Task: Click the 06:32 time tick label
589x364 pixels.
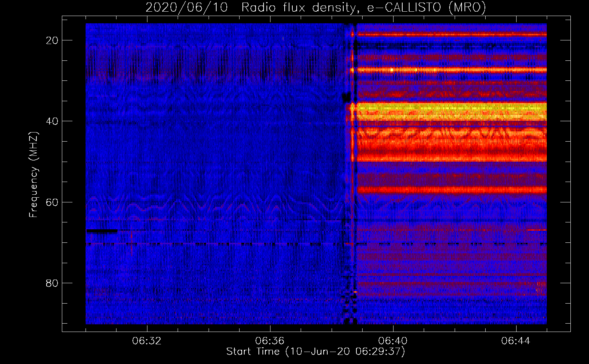Action: pyautogui.click(x=147, y=341)
